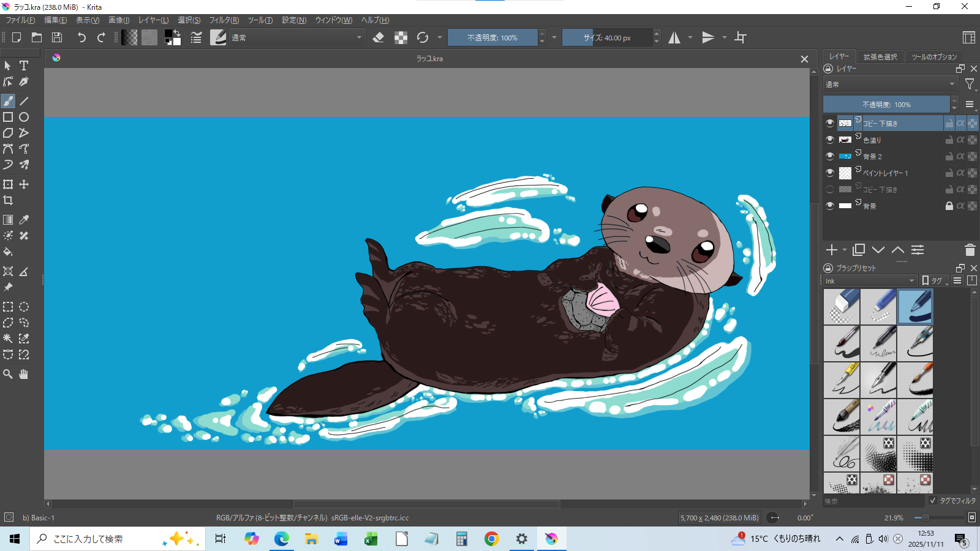
Task: Choose the Fill bucket tool
Action: (x=8, y=252)
